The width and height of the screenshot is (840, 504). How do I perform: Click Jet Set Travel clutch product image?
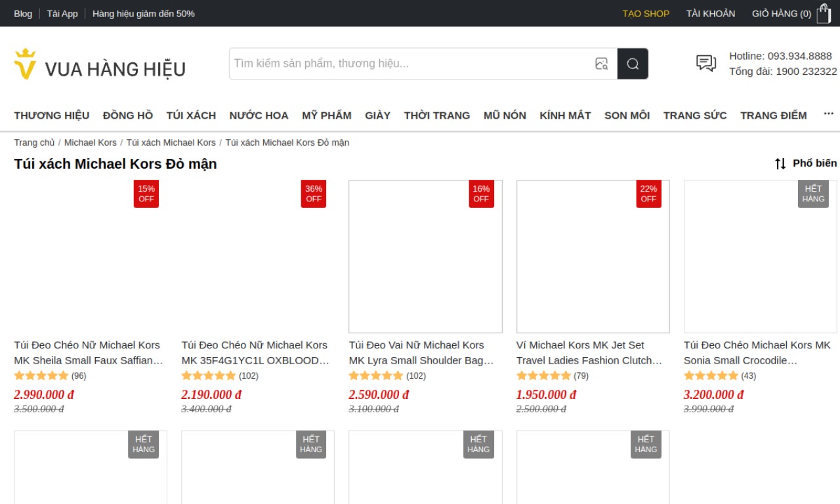click(593, 257)
